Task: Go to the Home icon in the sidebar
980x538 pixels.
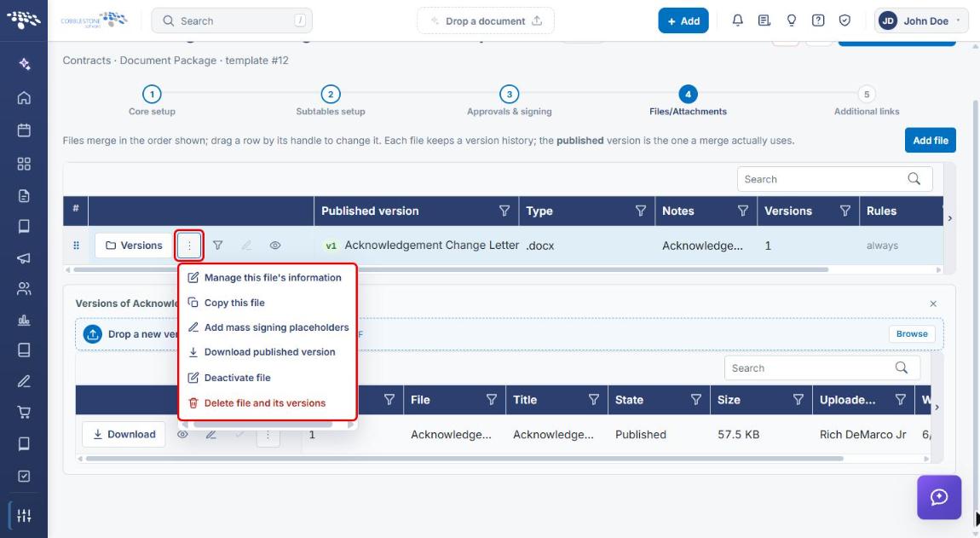Action: coord(24,97)
